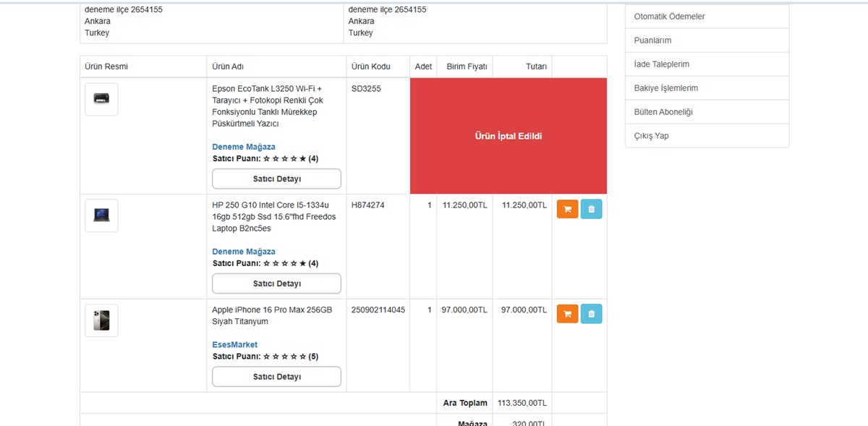Open Deneme Mağaza link under HP laptop

click(x=244, y=252)
